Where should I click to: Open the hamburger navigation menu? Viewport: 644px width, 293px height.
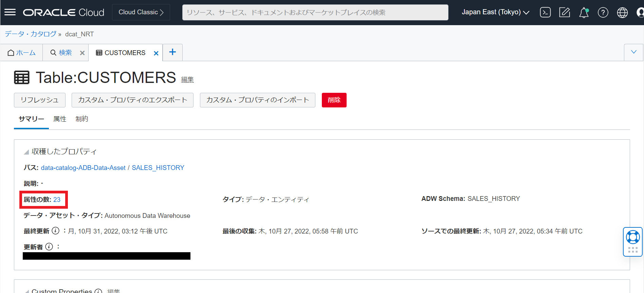10,12
